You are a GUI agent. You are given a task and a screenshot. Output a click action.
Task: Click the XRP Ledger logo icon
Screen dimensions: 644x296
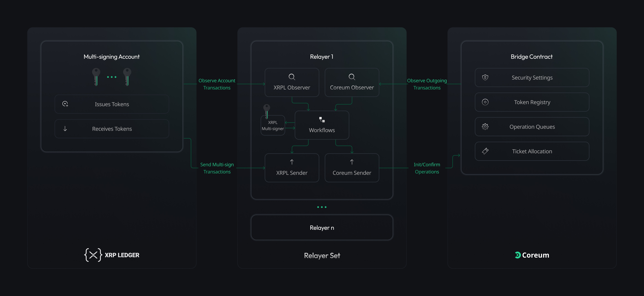click(x=93, y=255)
